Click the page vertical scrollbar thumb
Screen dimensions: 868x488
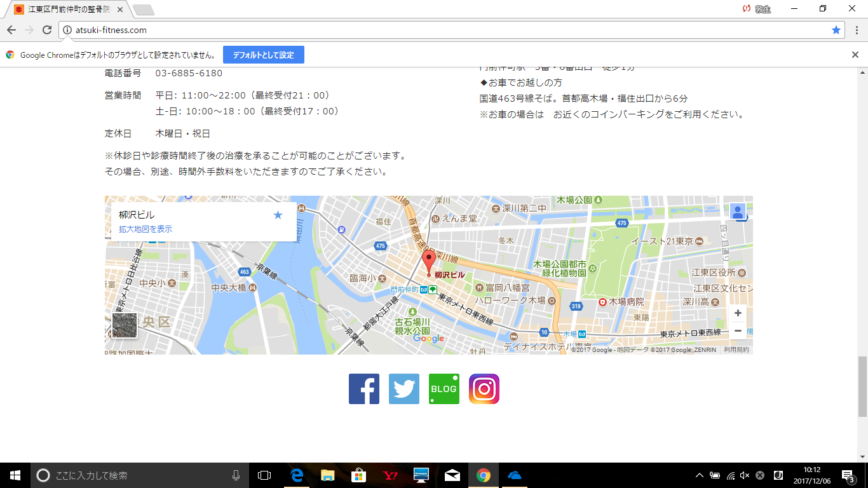tap(862, 386)
